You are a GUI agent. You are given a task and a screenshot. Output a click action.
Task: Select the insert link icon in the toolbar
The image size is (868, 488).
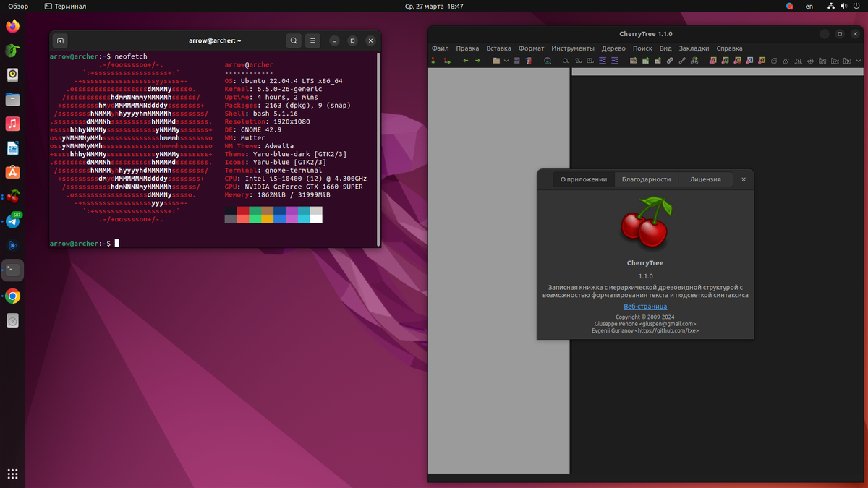(x=682, y=61)
